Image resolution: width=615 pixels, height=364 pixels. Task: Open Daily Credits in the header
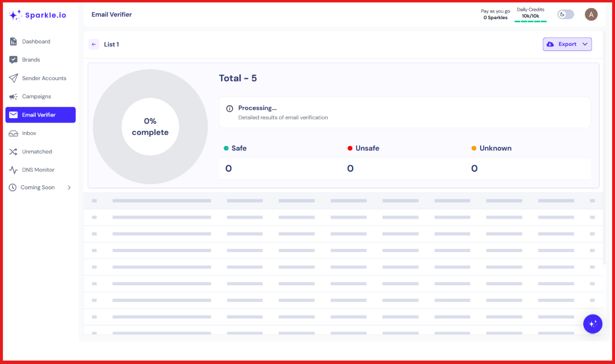[x=530, y=13]
